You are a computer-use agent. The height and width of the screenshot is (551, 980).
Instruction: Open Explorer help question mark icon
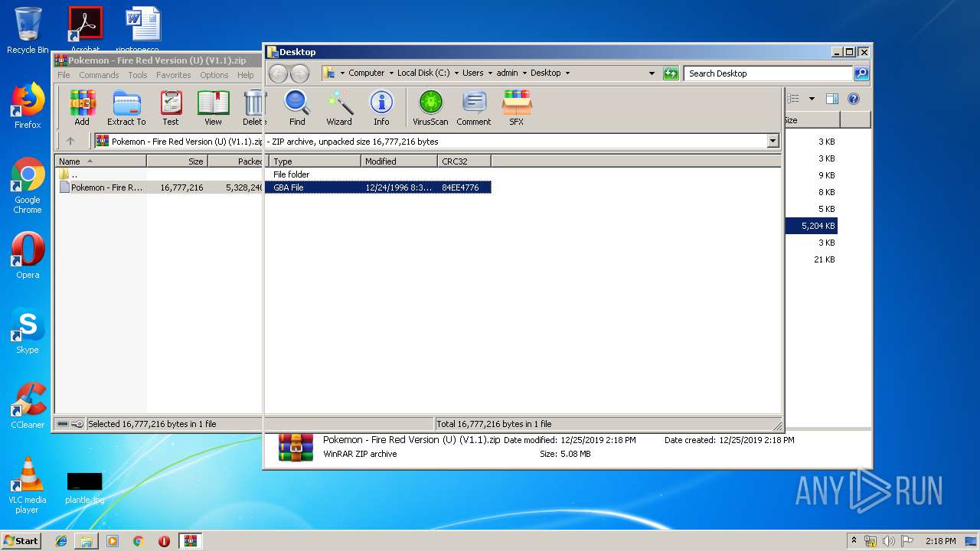[854, 99]
